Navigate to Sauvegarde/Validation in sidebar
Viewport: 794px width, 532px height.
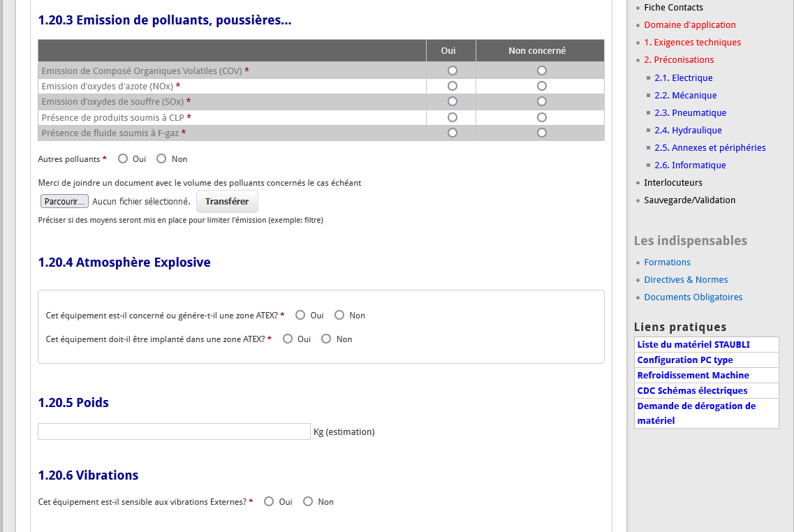[690, 200]
